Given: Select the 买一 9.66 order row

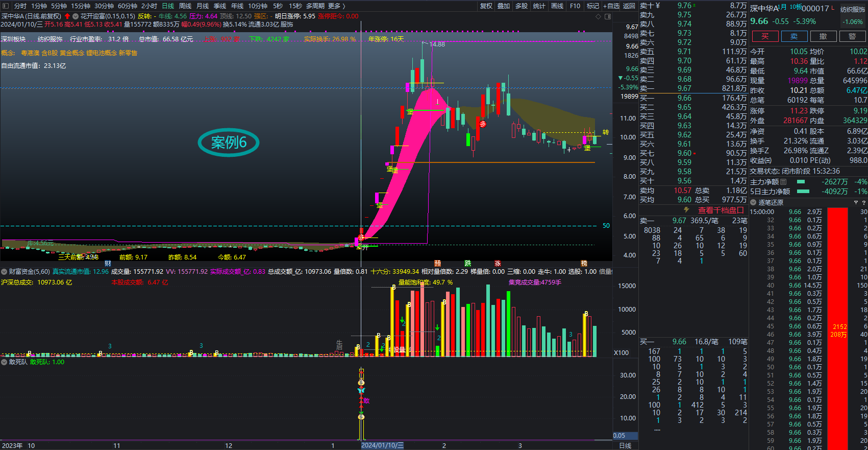Looking at the screenshot, I should tap(693, 98).
